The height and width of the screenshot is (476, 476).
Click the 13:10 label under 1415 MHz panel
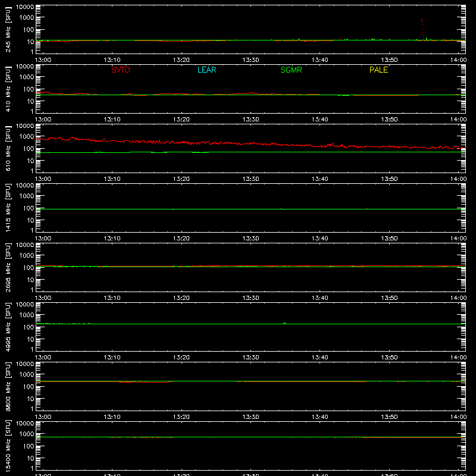[x=112, y=239]
